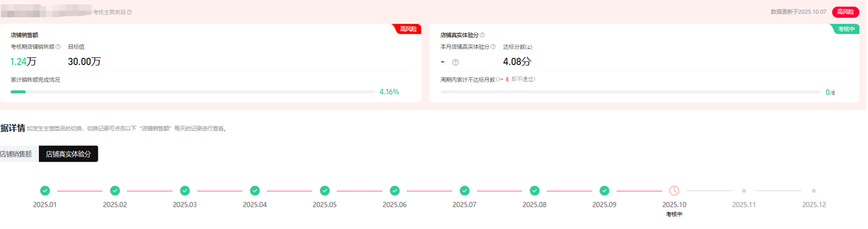Click the green 考核中 corner tag
Screen dimensions: 868x229
[846, 29]
